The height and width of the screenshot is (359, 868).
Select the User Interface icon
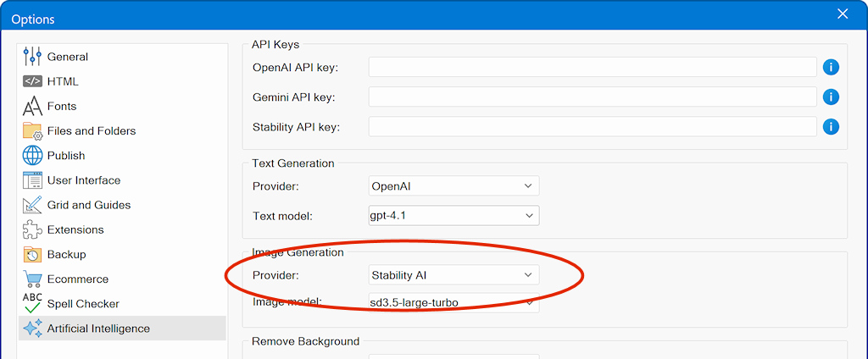point(32,180)
